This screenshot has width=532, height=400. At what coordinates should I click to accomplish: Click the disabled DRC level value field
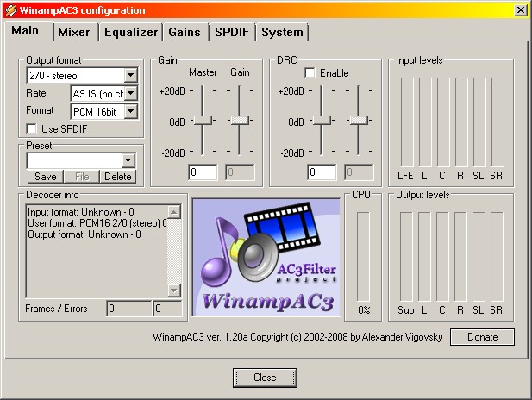[x=359, y=172]
